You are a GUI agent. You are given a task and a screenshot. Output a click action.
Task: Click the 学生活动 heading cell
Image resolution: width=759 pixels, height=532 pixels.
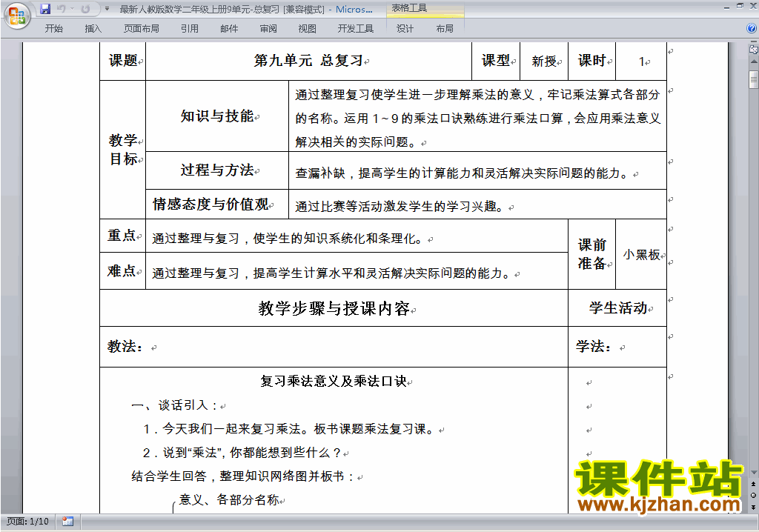click(618, 308)
